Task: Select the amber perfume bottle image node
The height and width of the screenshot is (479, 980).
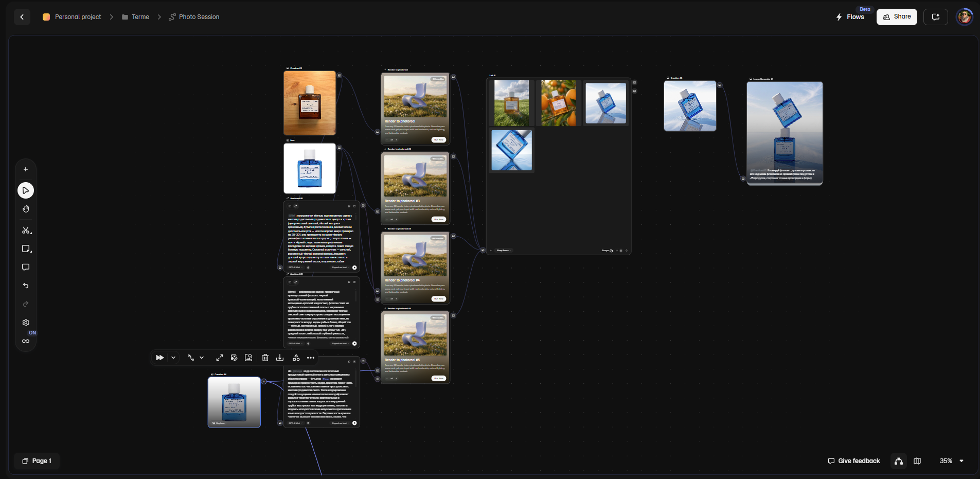Action: click(310, 103)
